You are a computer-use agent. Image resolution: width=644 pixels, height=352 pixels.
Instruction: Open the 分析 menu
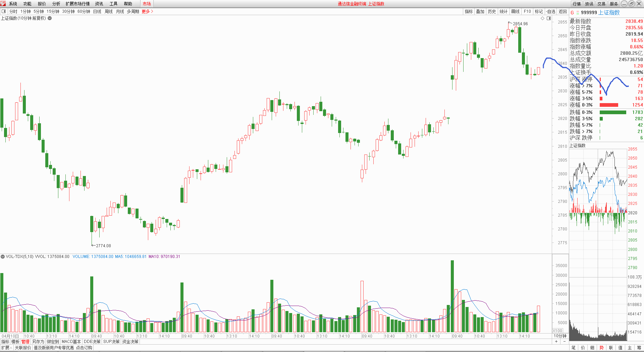pos(56,4)
